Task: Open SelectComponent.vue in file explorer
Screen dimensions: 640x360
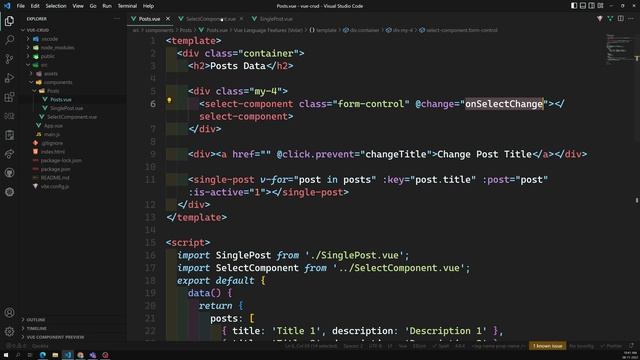Action: (x=72, y=117)
